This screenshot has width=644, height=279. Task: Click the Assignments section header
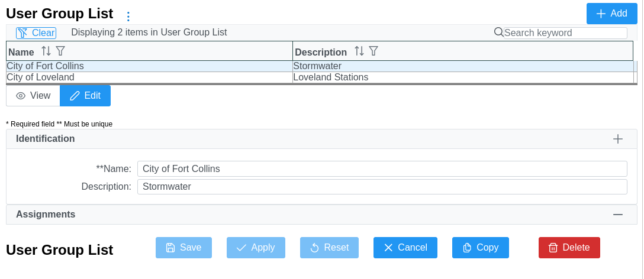coord(46,215)
